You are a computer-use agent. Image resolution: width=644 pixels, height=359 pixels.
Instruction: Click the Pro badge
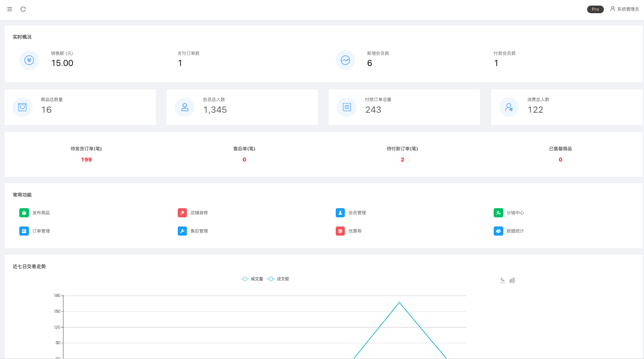(595, 9)
